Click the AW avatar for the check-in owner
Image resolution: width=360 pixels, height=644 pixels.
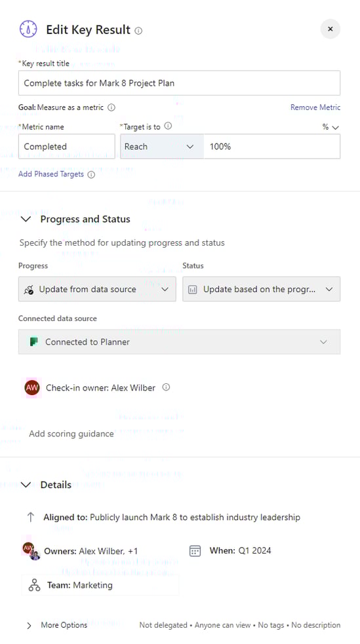click(32, 388)
